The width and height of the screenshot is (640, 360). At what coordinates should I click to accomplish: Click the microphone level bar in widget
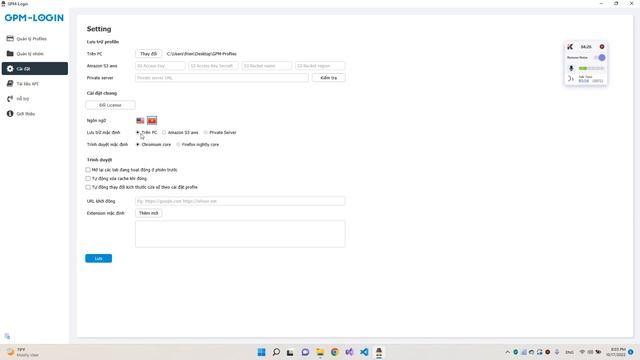click(x=591, y=68)
